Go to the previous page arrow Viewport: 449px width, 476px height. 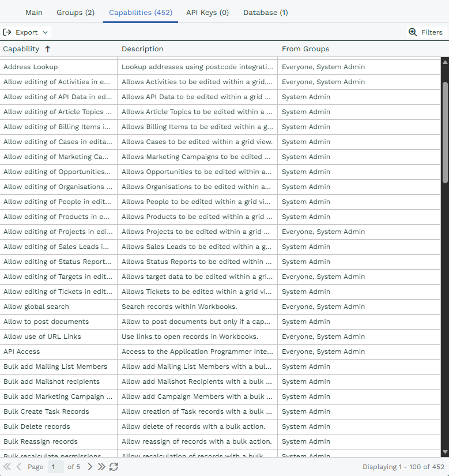click(x=18, y=467)
